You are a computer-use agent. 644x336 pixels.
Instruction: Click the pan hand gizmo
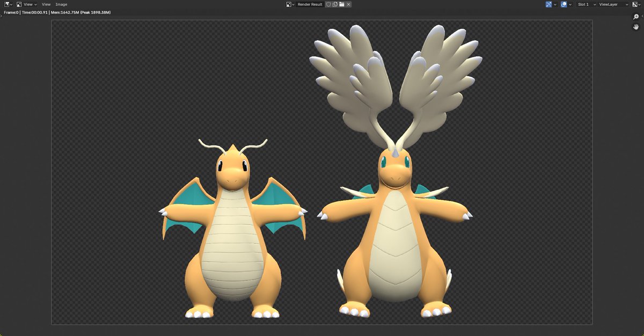636,27
